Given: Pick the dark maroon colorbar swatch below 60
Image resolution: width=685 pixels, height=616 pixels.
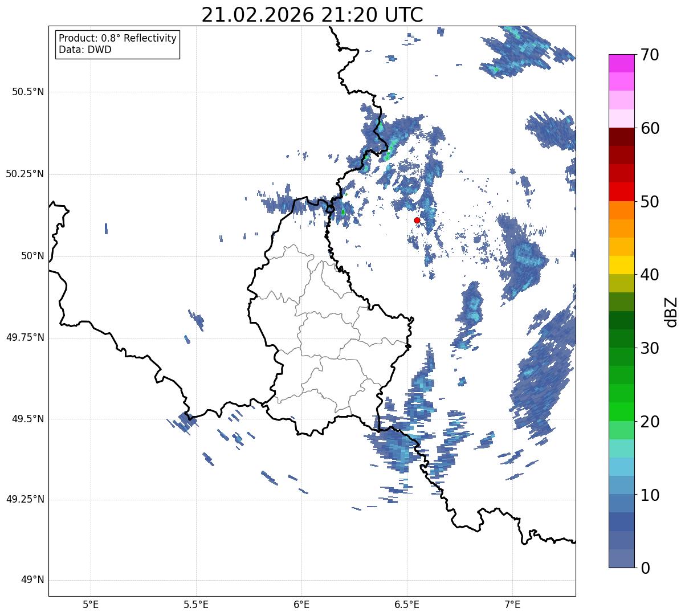Looking at the screenshot, I should (x=621, y=137).
